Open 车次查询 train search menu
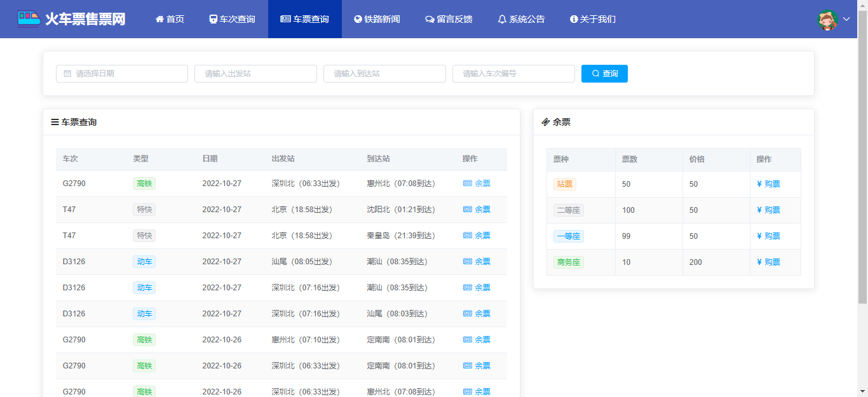Viewport: 868px width, 397px height. [x=232, y=19]
